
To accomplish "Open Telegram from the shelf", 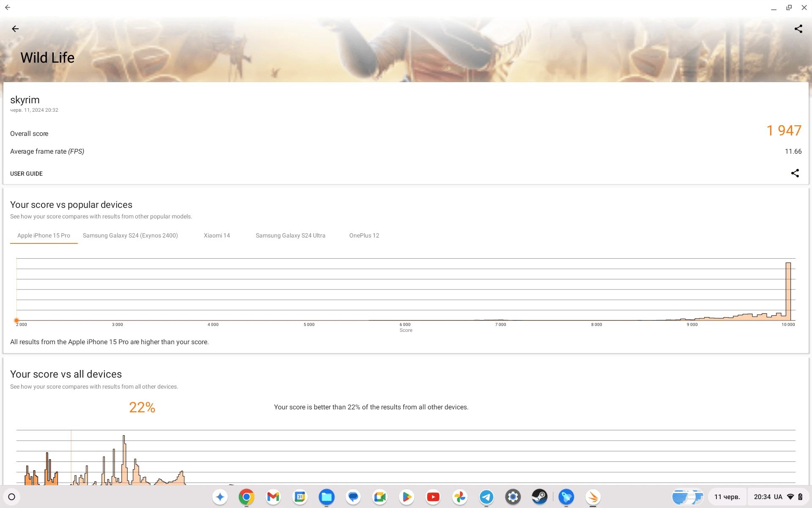I will click(x=486, y=497).
